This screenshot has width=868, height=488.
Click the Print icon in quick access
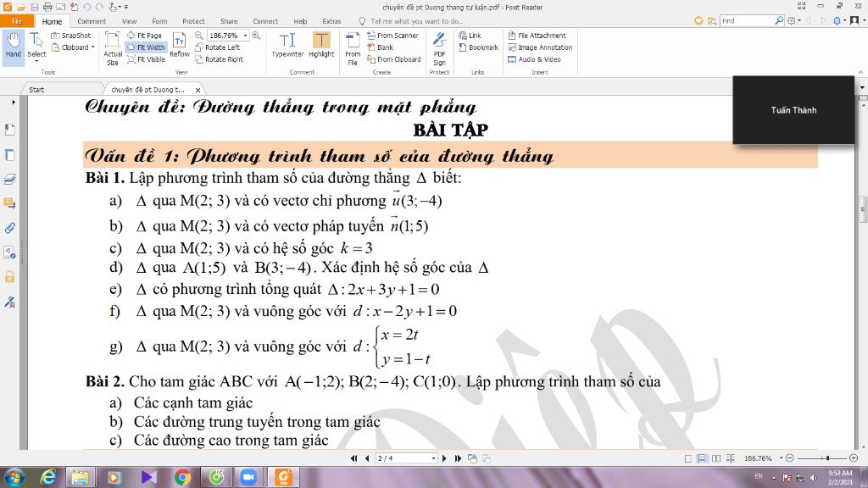click(47, 7)
